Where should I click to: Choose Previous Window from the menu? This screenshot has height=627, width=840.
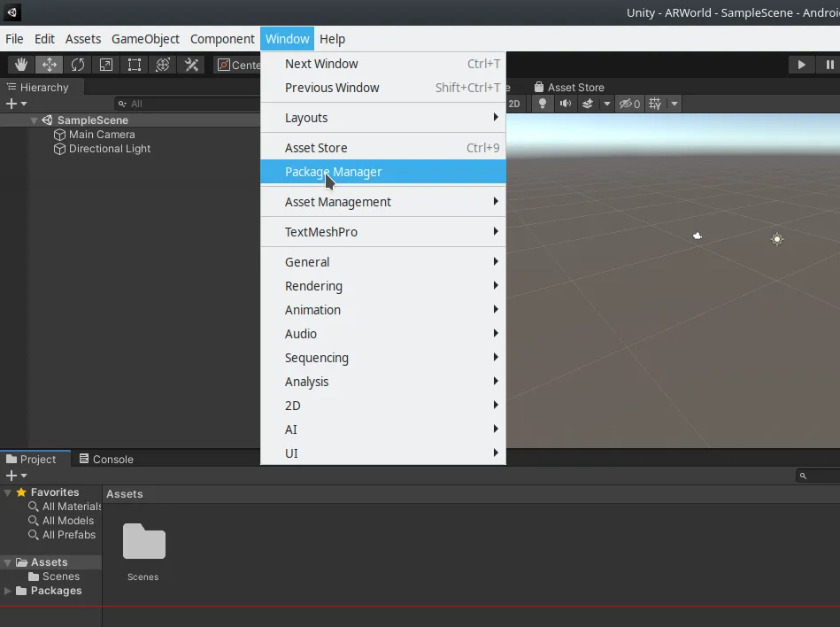pyautogui.click(x=383, y=88)
